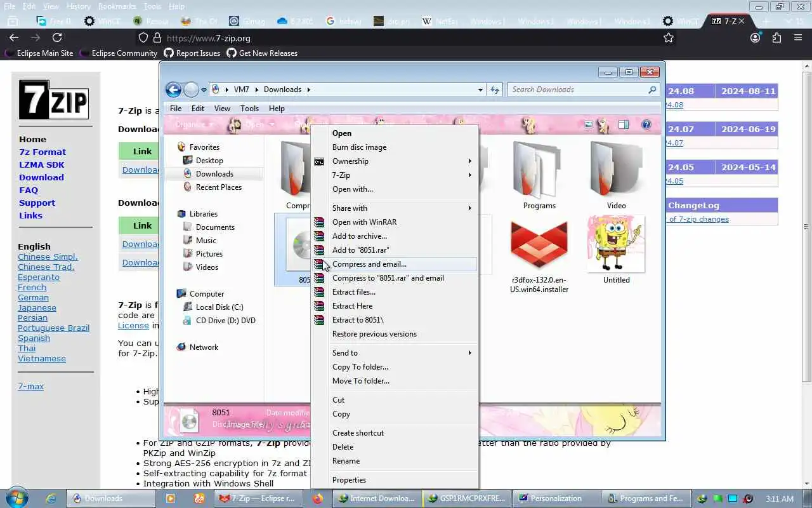
Task: Open the LZMA SDK link
Action: click(x=41, y=164)
